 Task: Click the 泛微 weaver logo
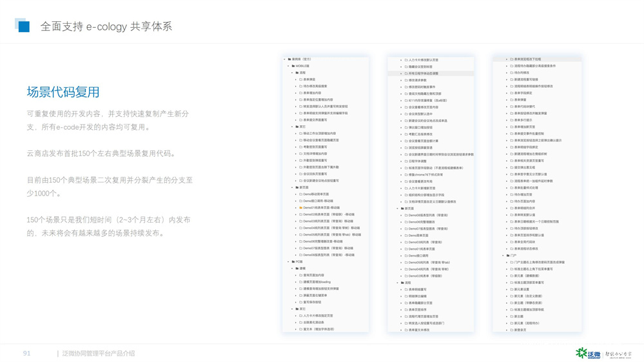point(588,353)
